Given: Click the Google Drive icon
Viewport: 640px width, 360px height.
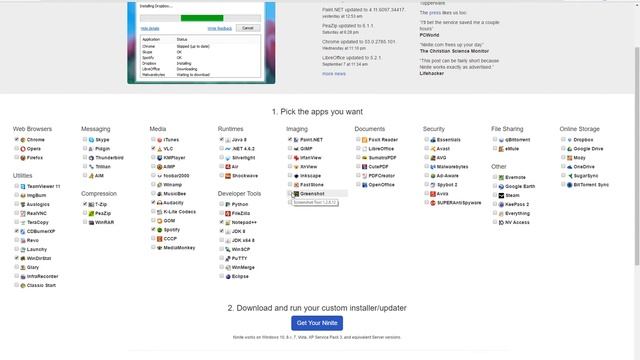Looking at the screenshot, I should pyautogui.click(x=570, y=149).
